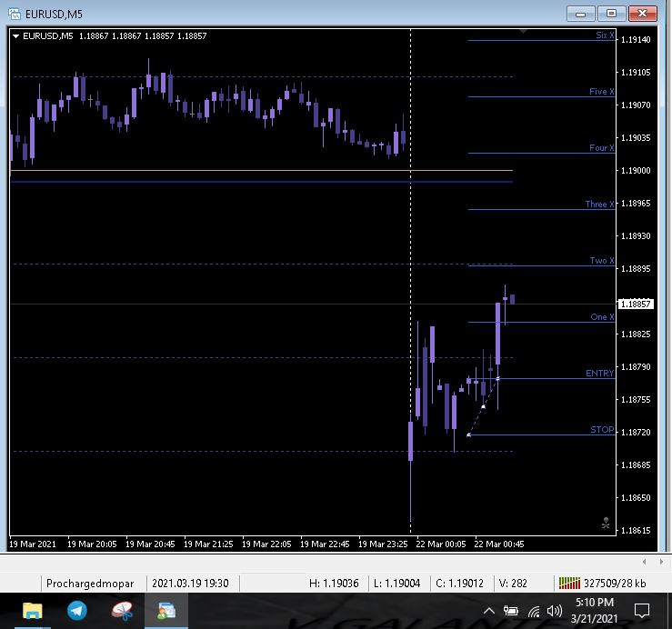Image resolution: width=672 pixels, height=629 pixels.
Task: Click the chart shift marker triangle
Action: pos(523,31)
